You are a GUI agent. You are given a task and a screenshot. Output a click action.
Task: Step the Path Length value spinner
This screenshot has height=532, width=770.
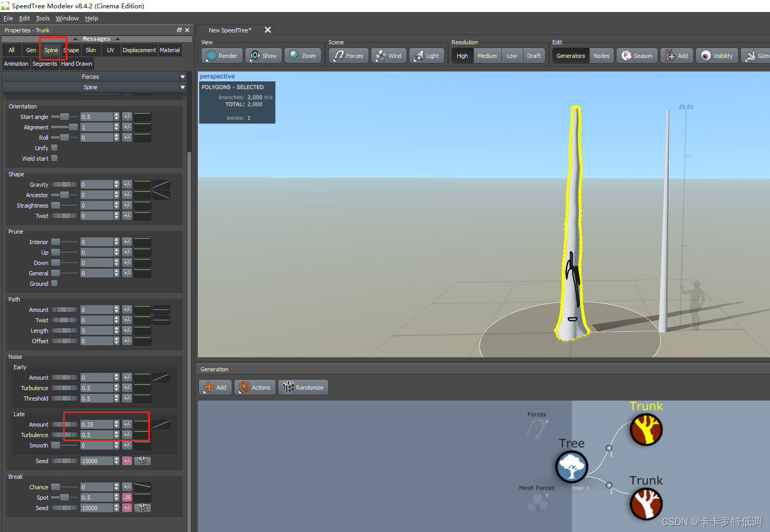coord(116,331)
